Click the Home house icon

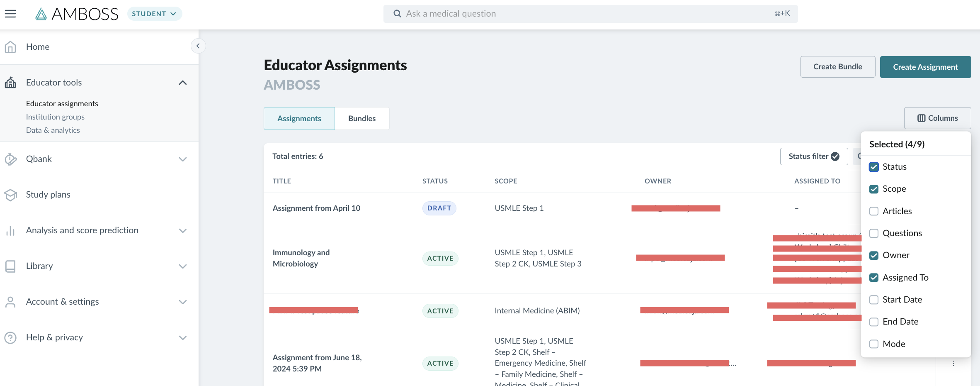pos(10,47)
